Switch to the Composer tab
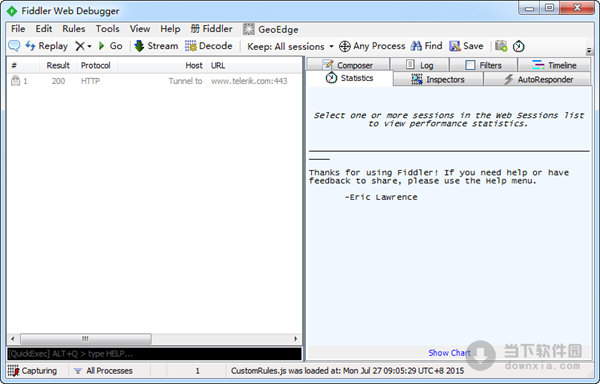Image resolution: width=600 pixels, height=384 pixels. tap(348, 65)
